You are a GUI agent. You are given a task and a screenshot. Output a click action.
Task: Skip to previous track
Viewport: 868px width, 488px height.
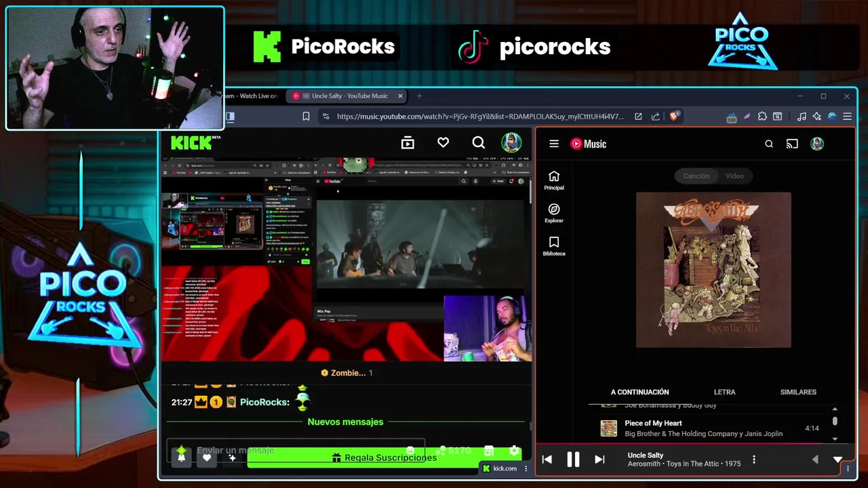point(547,460)
